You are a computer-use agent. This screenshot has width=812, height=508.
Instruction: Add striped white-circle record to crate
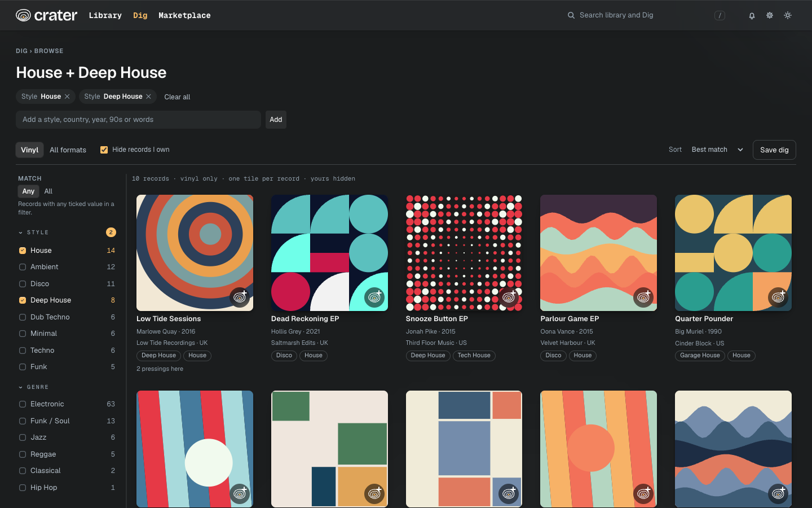tap(240, 493)
